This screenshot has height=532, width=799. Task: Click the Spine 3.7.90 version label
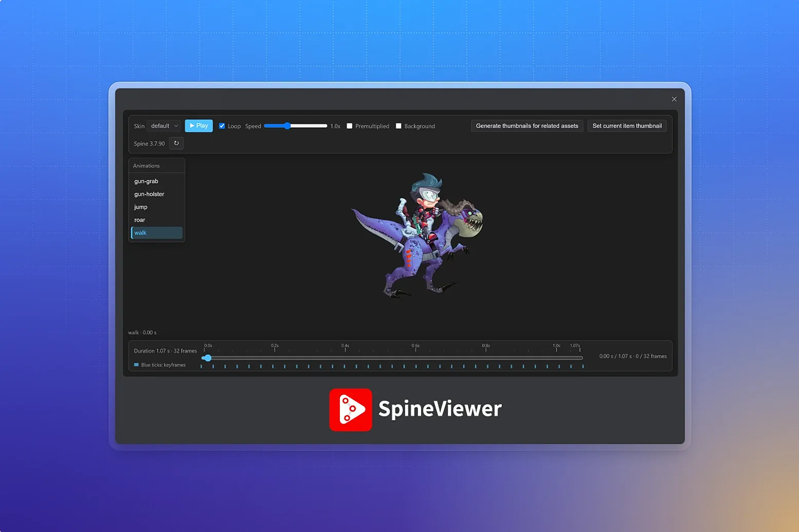click(149, 144)
